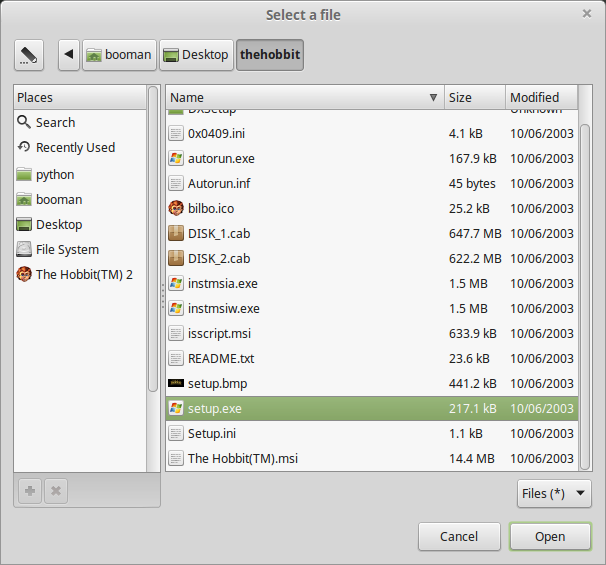Click the Hobbit disc face icon in Places
Image resolution: width=606 pixels, height=565 pixels.
point(24,274)
